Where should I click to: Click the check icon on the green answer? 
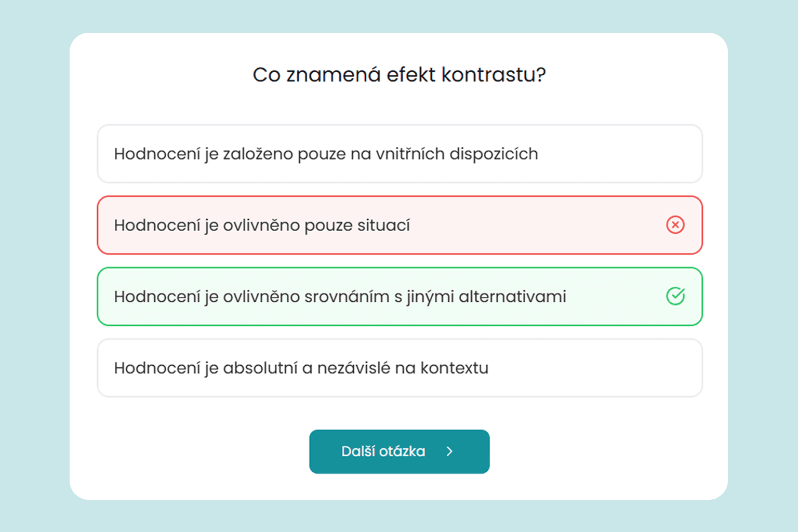[x=675, y=296]
